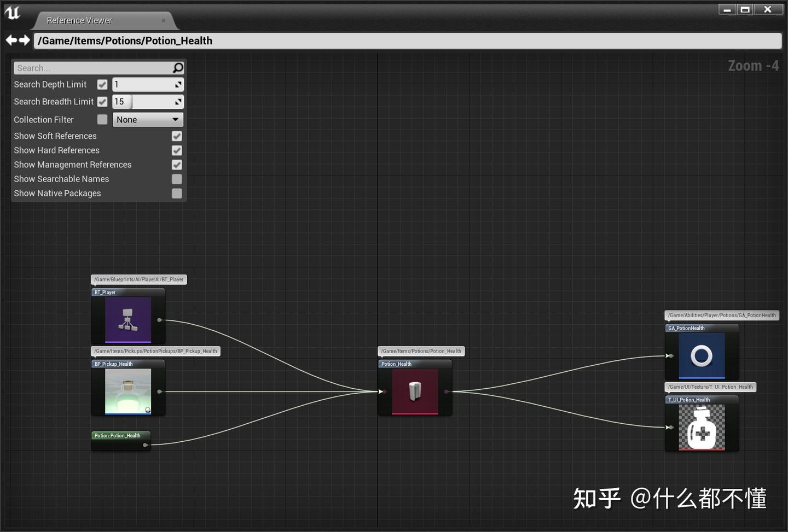The height and width of the screenshot is (532, 788).
Task: Click the Search Depth Limit value stepper arrows
Action: point(177,84)
